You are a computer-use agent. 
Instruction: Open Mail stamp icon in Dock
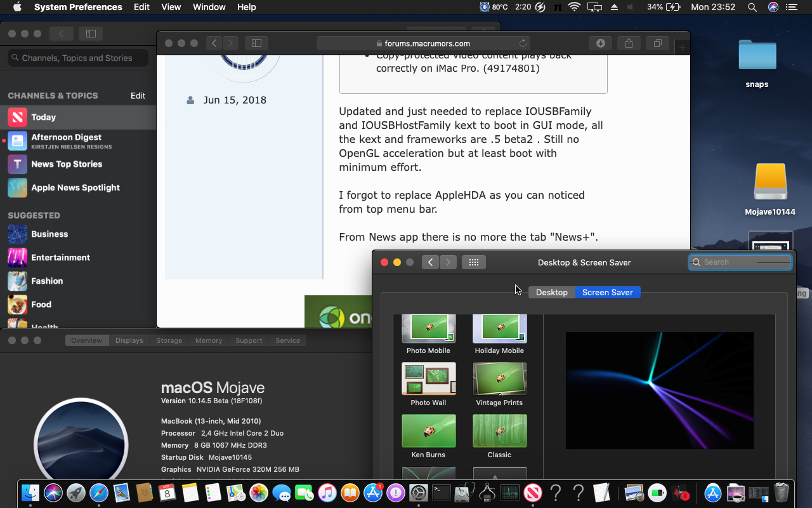pyautogui.click(x=122, y=493)
